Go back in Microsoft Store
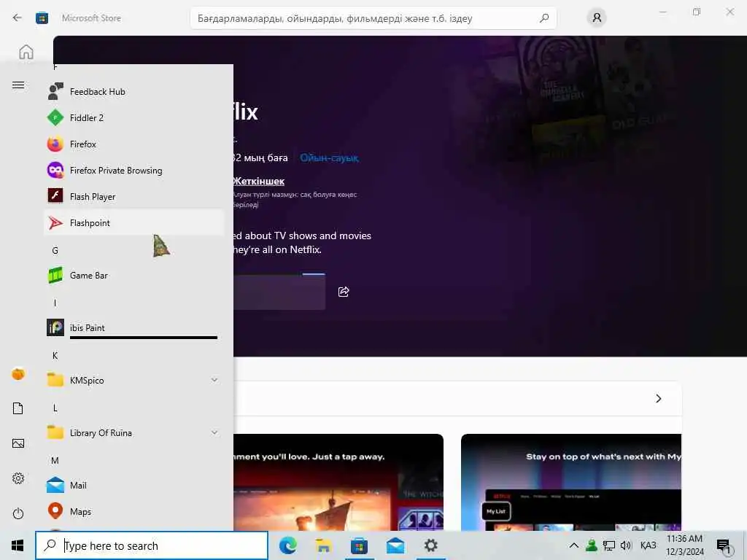This screenshot has width=747, height=560. 18,18
